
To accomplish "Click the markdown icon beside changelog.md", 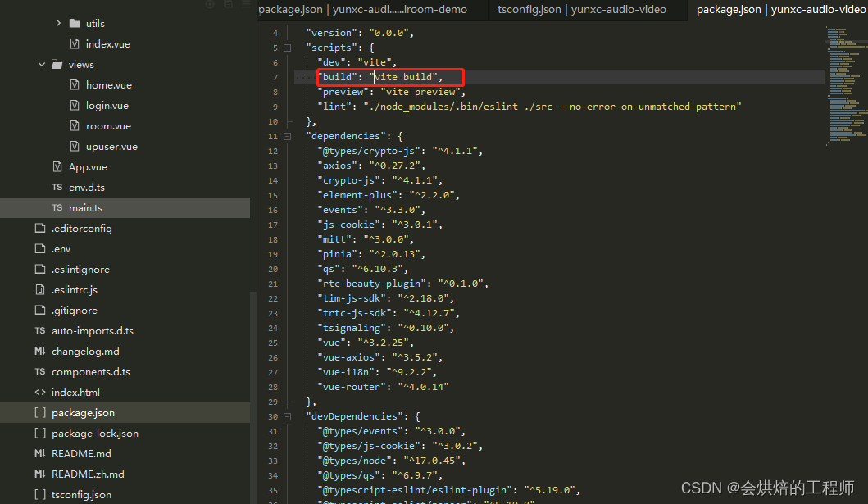I will (40, 351).
